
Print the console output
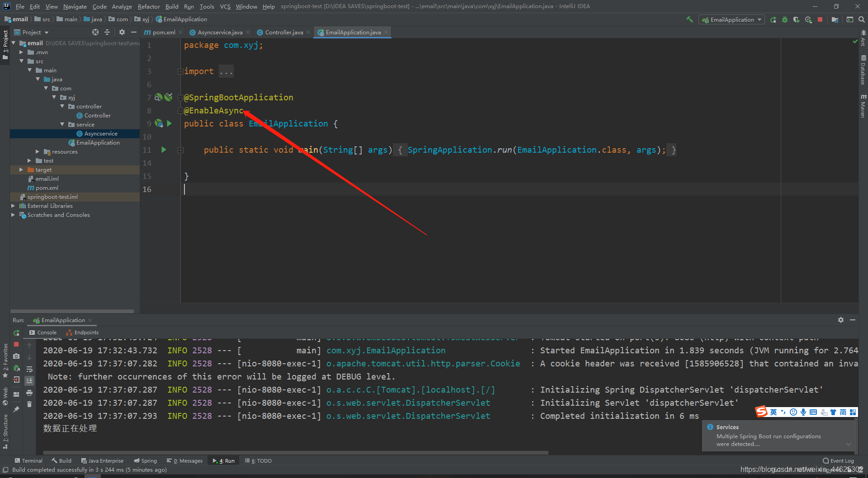tap(29, 393)
